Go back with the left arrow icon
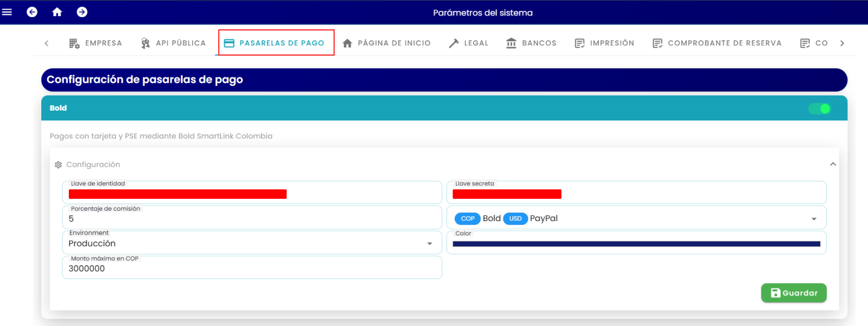This screenshot has width=868, height=326. [x=32, y=12]
